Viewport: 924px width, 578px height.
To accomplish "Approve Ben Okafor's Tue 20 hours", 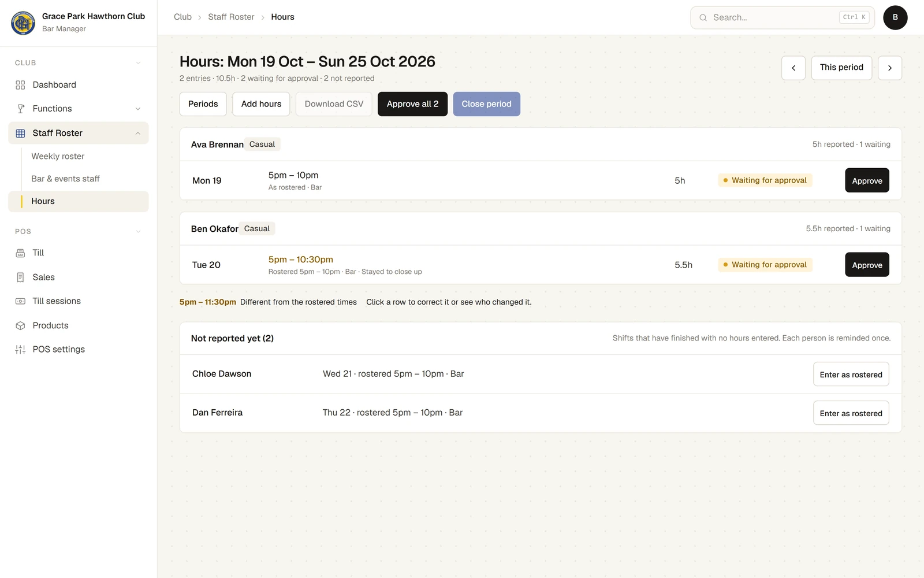I will (867, 265).
